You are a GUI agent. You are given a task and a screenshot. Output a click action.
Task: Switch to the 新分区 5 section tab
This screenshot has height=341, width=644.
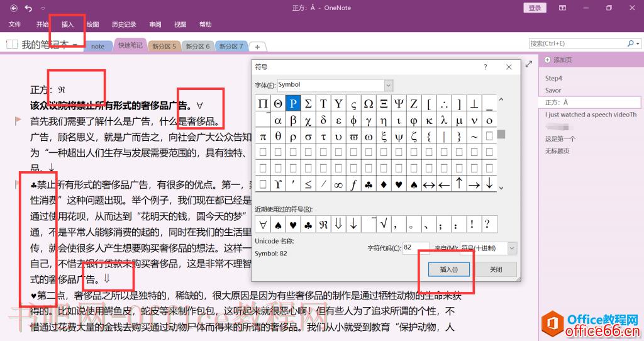(x=164, y=47)
